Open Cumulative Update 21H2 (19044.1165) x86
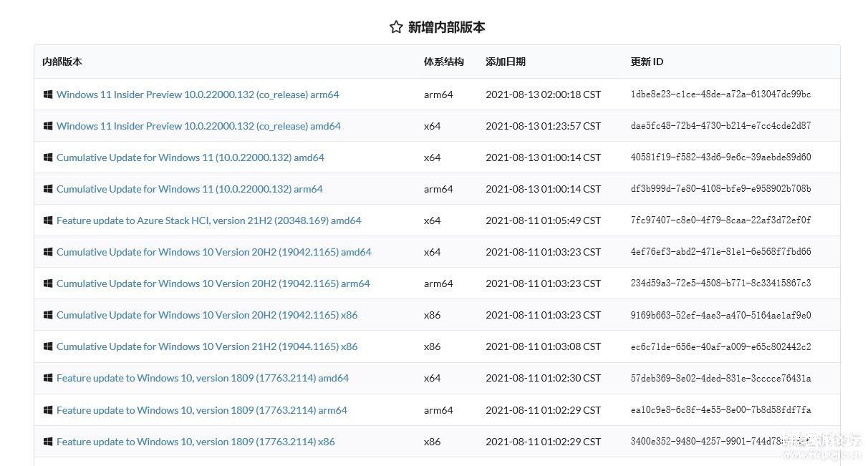 click(207, 346)
